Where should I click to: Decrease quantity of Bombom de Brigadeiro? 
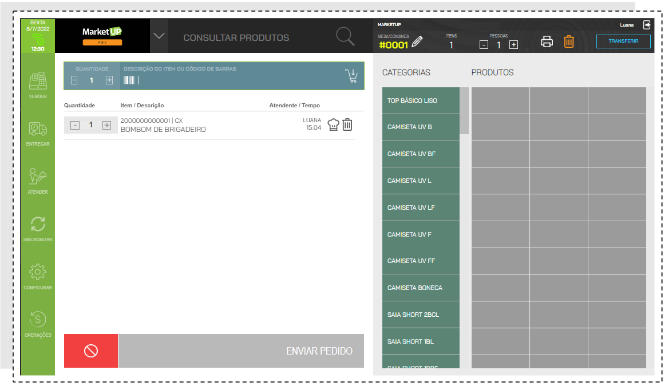75,125
